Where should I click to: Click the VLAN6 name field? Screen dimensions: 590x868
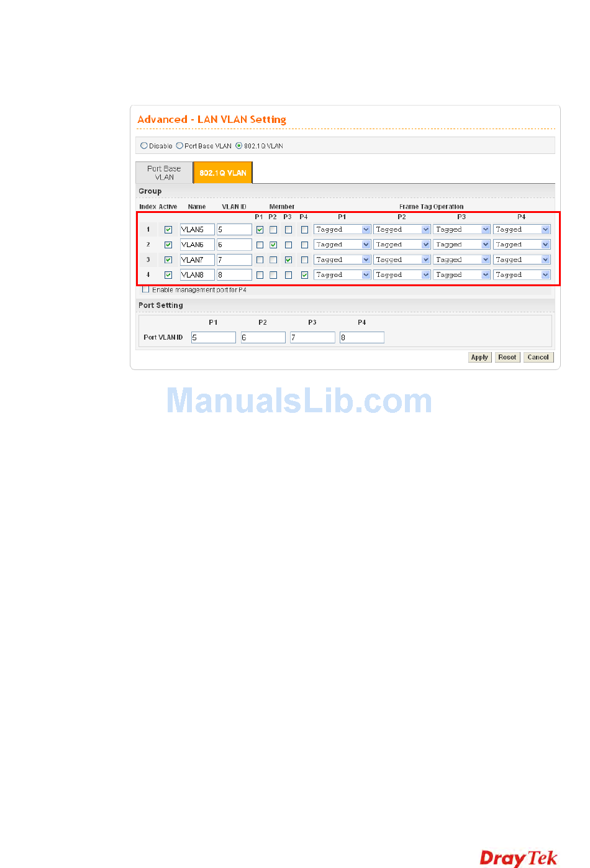197,245
